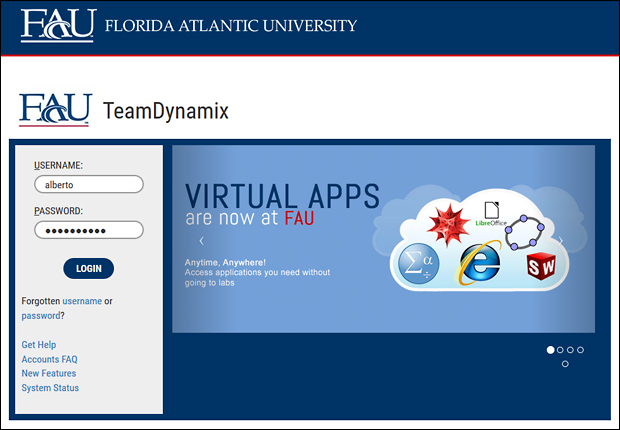Open the forgotten username link

click(82, 301)
